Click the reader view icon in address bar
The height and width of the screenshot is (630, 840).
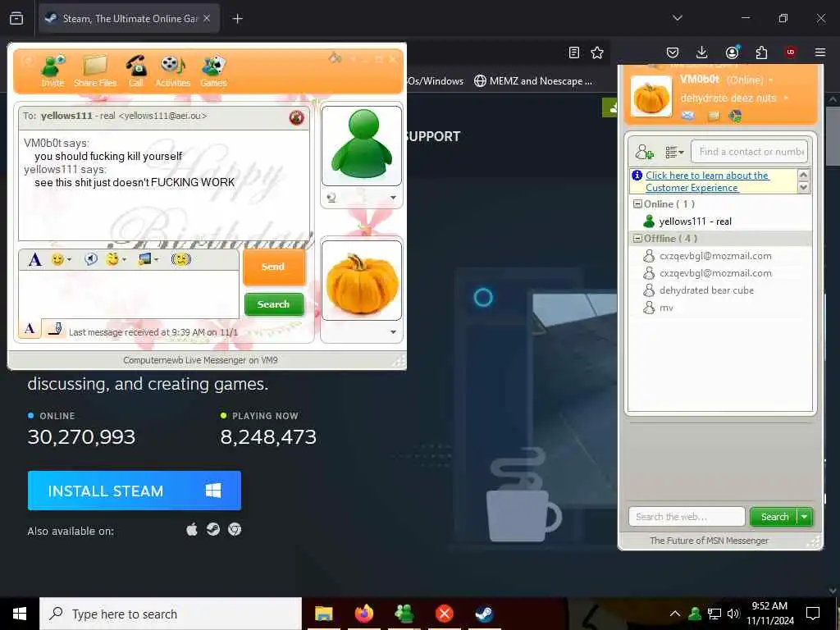574,52
